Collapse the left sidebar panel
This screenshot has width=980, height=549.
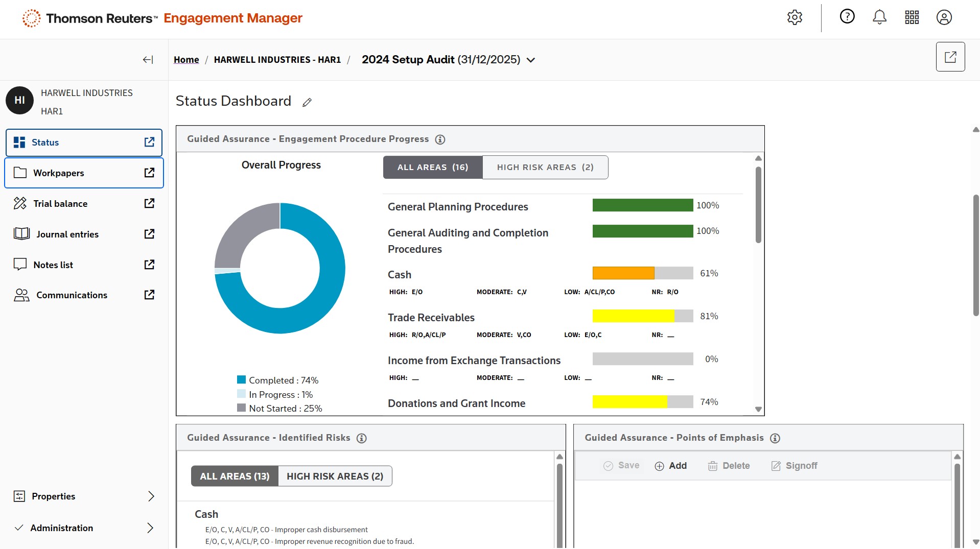[x=148, y=60]
